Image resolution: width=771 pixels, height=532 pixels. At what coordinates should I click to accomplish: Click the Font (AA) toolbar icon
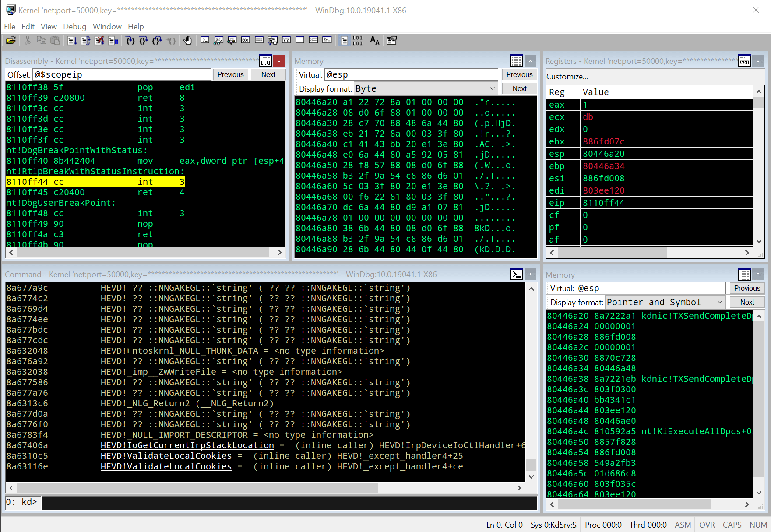pos(375,40)
